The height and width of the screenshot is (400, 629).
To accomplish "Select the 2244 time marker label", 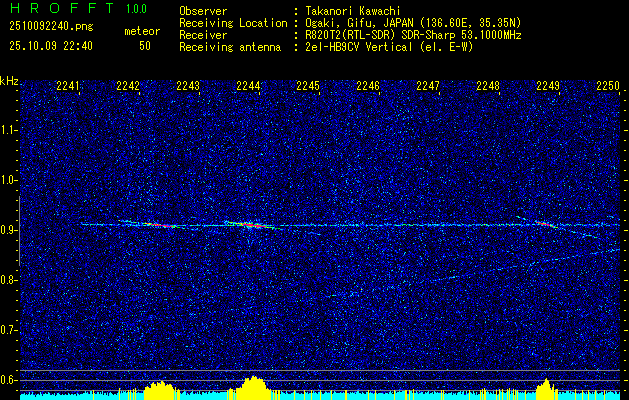I will (x=248, y=86).
